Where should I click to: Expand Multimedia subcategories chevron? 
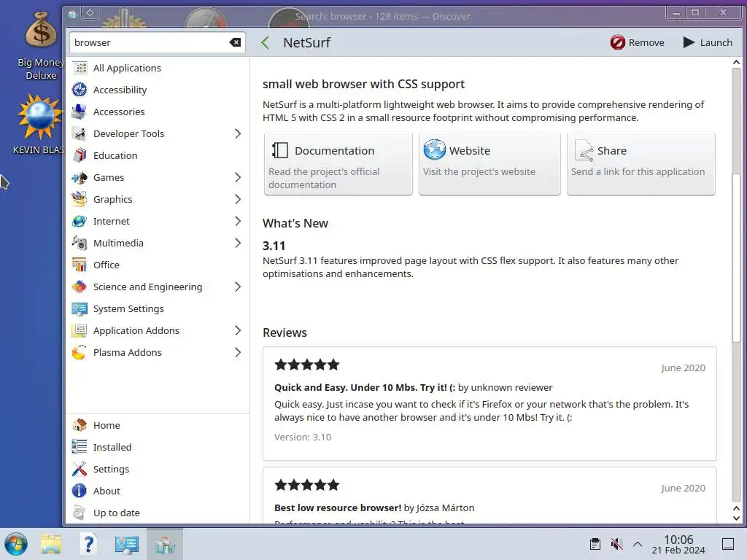[x=238, y=244]
